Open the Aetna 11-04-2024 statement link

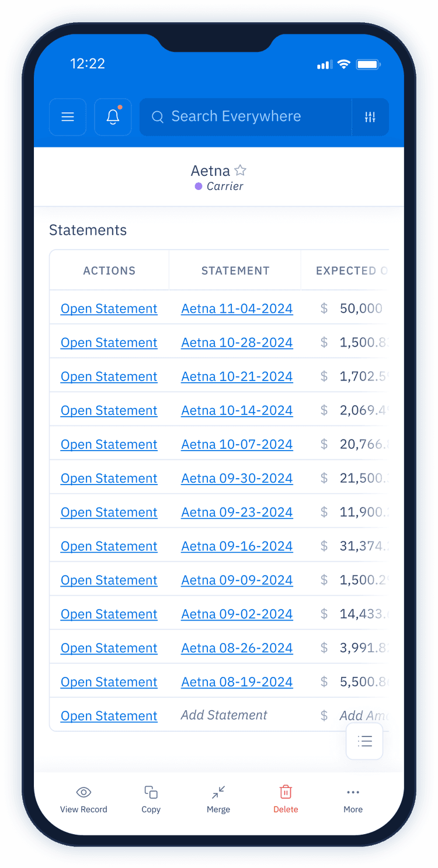[x=237, y=309]
